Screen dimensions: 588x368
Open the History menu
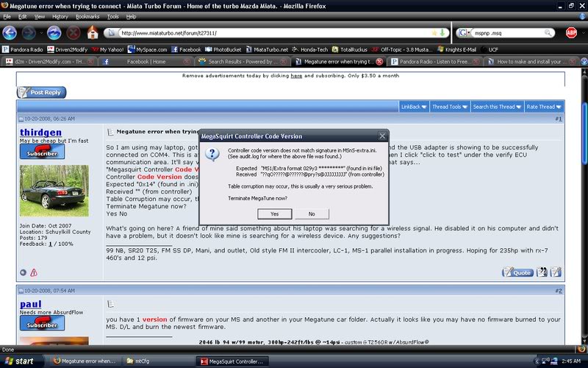60,16
